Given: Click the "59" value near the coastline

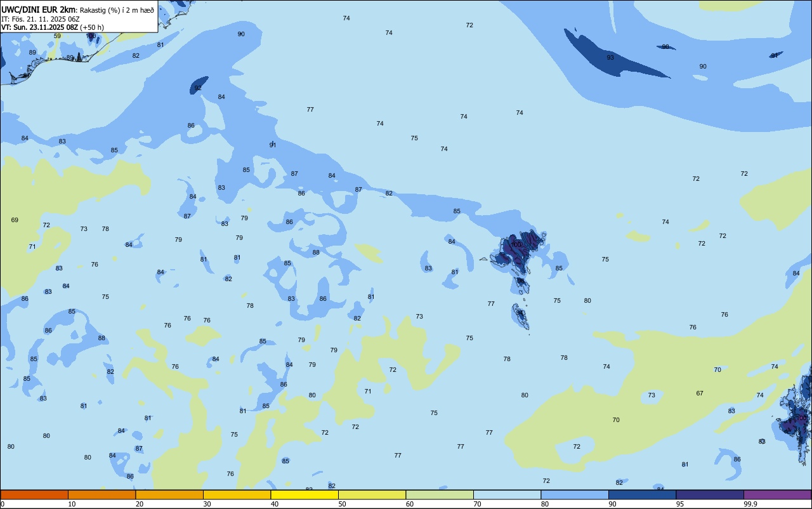Looking at the screenshot, I should 57,36.
